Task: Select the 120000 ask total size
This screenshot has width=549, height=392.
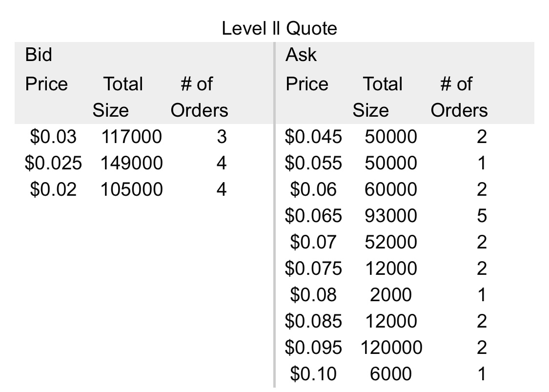Action: [391, 348]
